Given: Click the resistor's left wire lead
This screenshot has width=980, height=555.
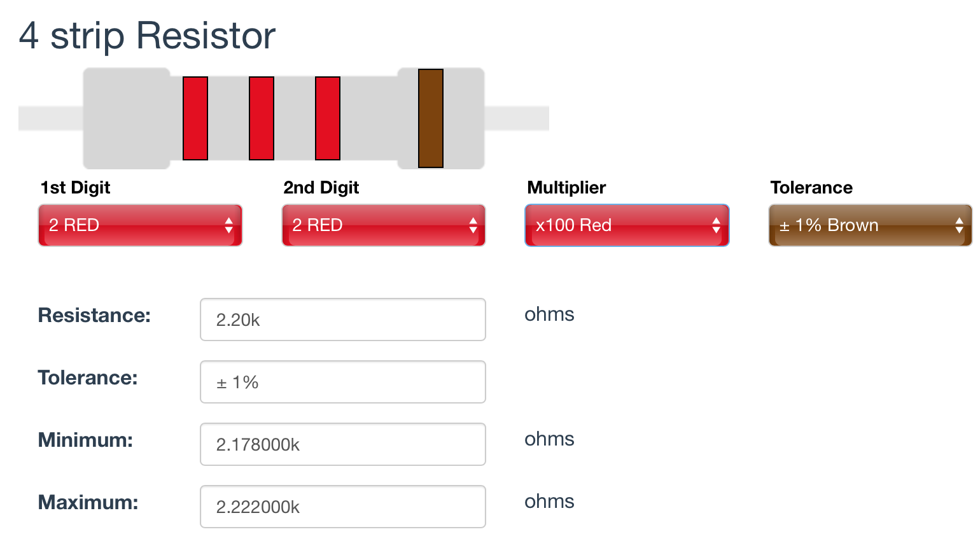Looking at the screenshot, I should 51,118.
